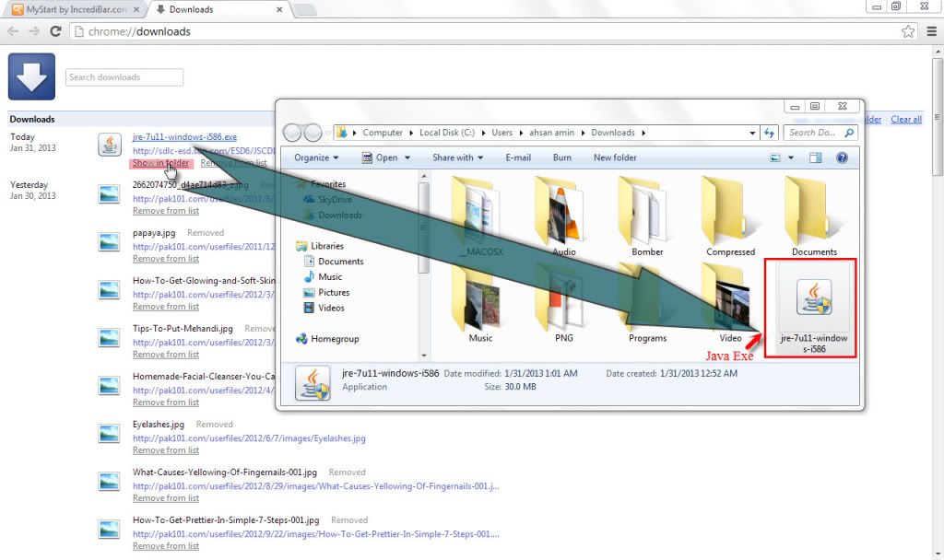Select the Compressed folder
Screen dimensions: 944x560
click(x=730, y=216)
